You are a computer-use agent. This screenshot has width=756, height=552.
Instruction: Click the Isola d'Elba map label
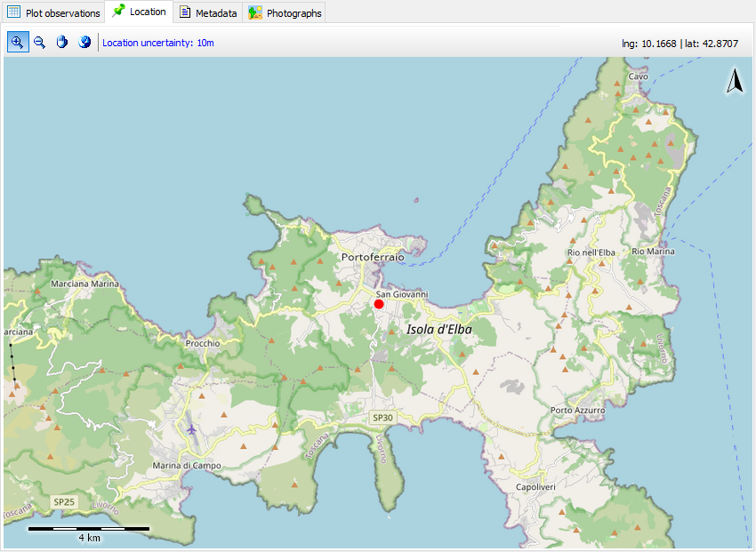439,329
